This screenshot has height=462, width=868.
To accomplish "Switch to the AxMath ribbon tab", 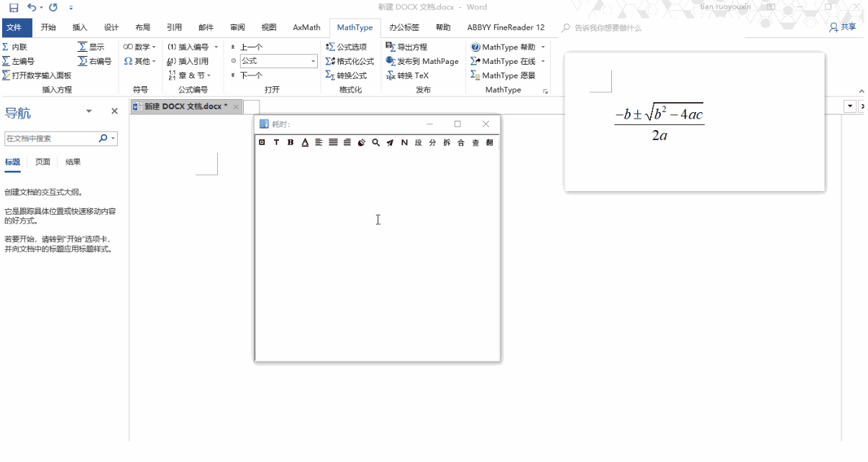I will 306,27.
